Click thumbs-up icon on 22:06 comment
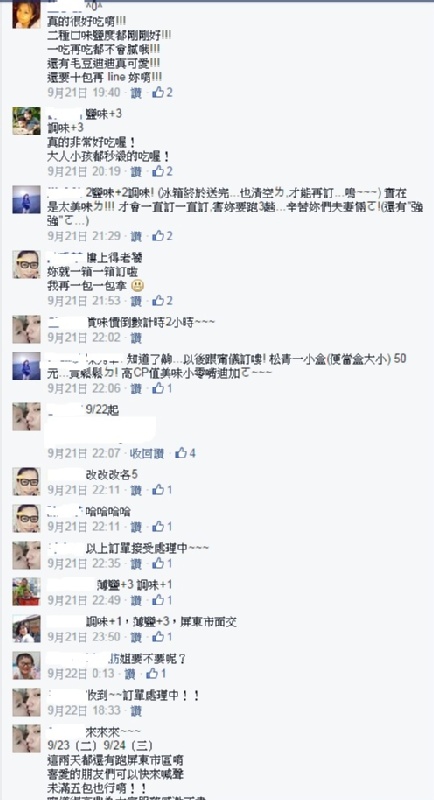 pyautogui.click(x=158, y=388)
